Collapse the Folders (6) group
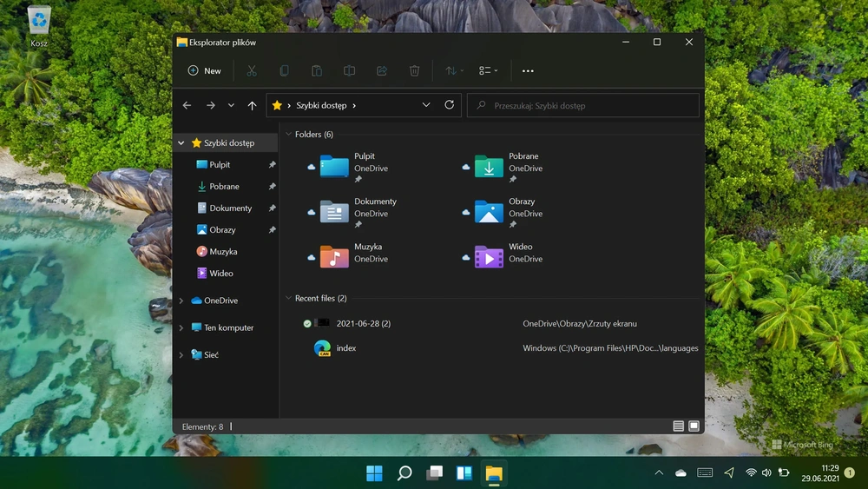The width and height of the screenshot is (868, 489). click(x=288, y=134)
